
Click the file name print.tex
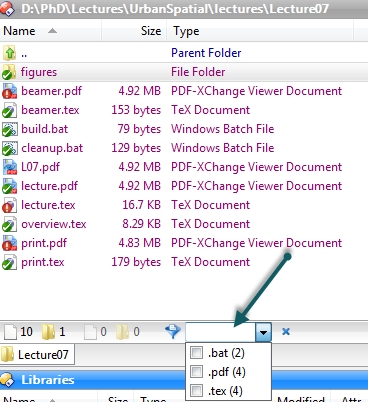point(43,262)
